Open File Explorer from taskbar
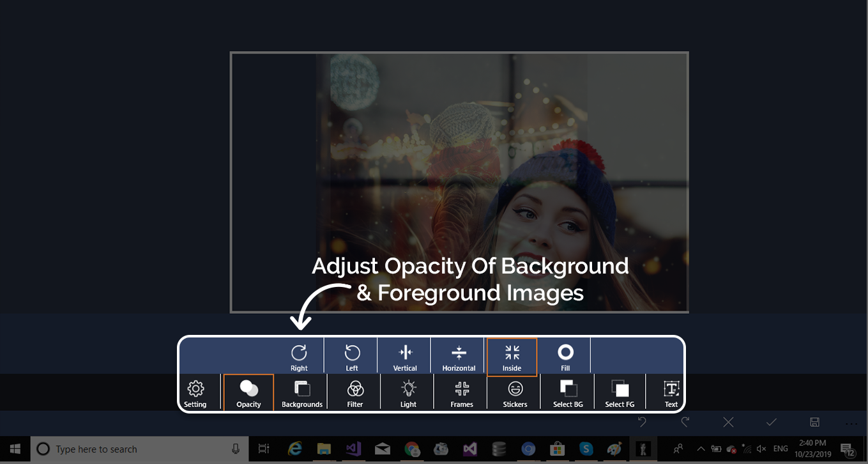Image resolution: width=868 pixels, height=464 pixels. [x=324, y=449]
